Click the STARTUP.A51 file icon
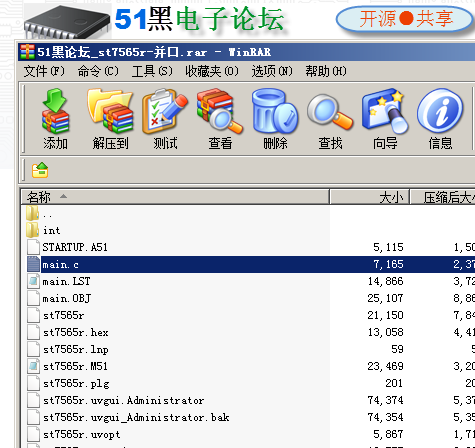 (33, 247)
